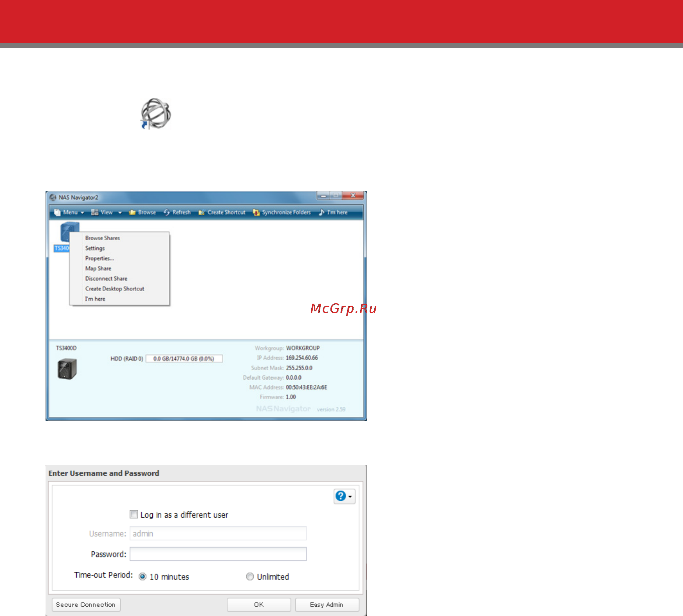683x616 pixels.
Task: Click the TS3400D device image in details pane
Action: tap(67, 369)
